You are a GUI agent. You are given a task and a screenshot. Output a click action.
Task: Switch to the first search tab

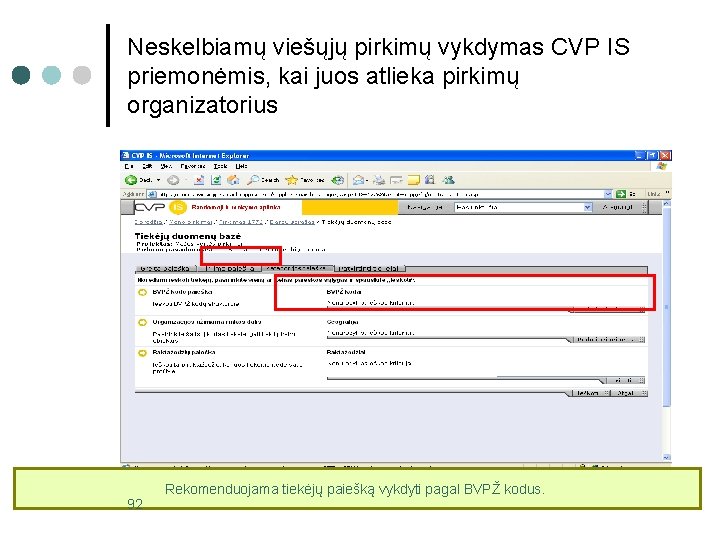click(165, 268)
